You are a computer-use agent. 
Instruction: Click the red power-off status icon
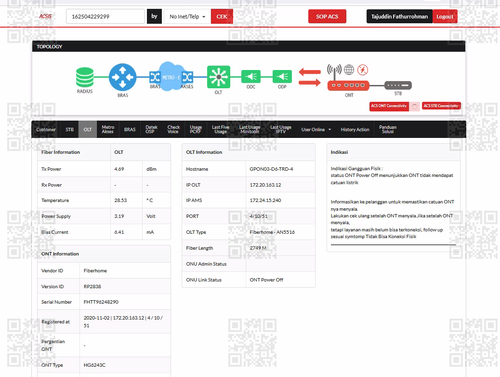(363, 70)
